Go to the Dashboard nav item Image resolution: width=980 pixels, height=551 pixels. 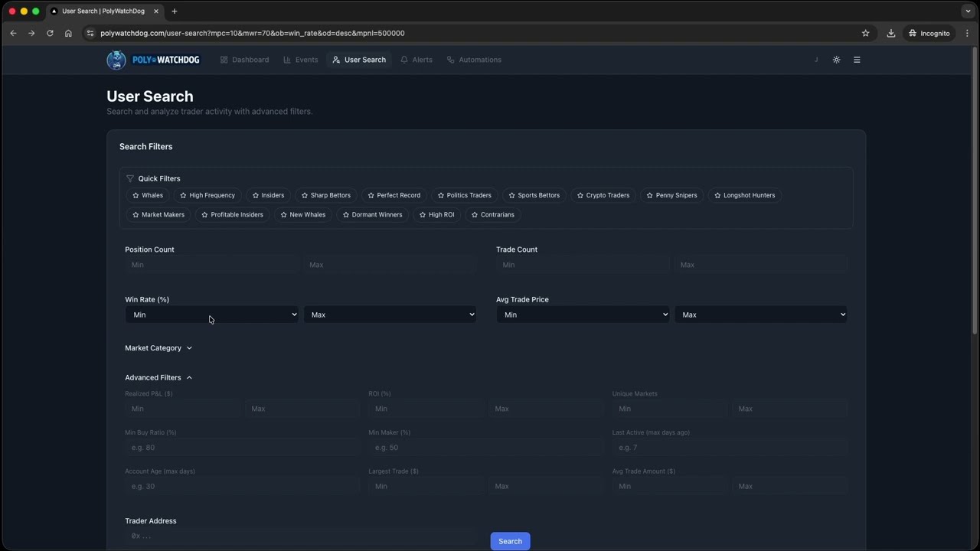244,60
